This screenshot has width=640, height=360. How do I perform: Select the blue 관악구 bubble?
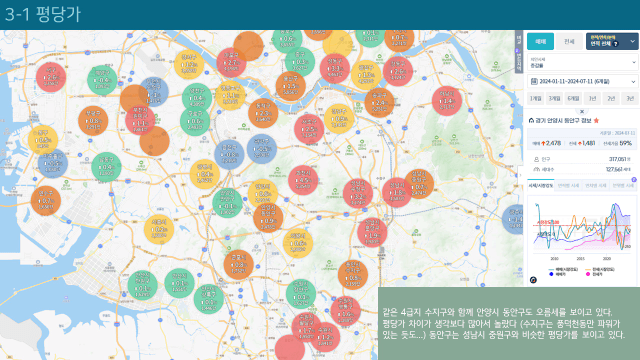[x=262, y=149]
